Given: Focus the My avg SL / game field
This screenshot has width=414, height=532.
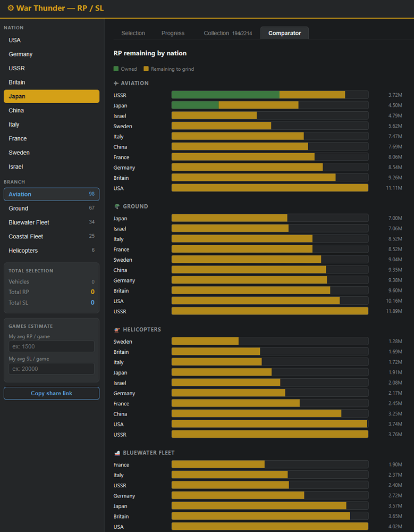Looking at the screenshot, I should (x=52, y=369).
